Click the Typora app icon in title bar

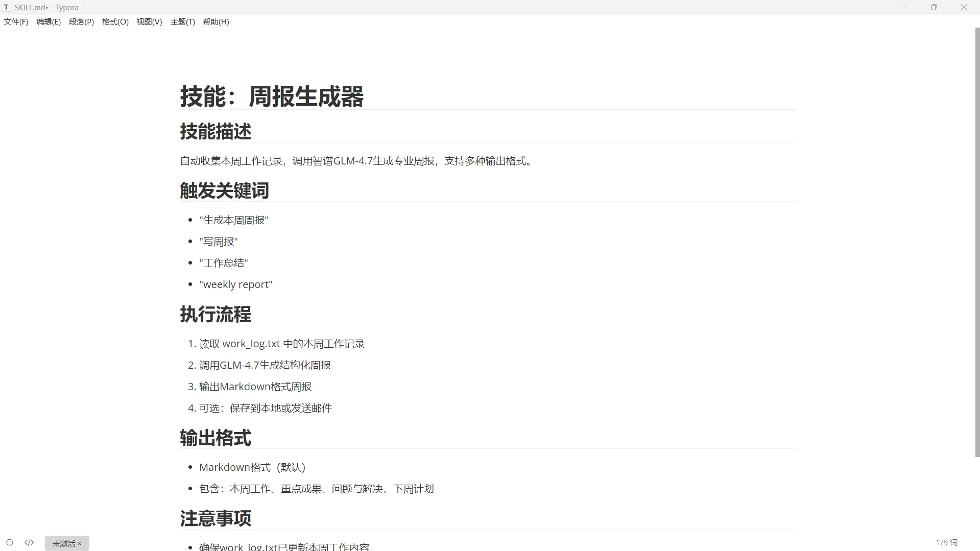tap(7, 8)
